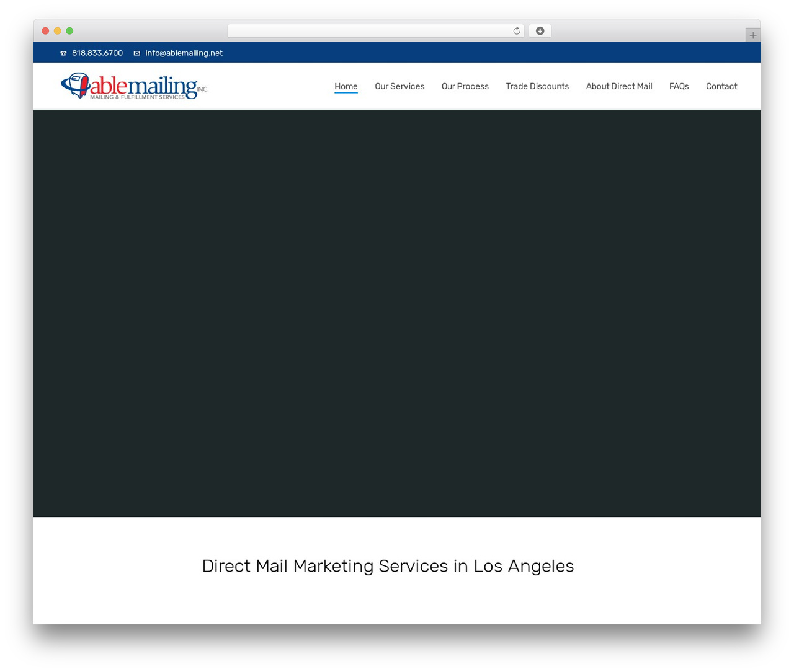
Task: Minimize the browser window
Action: (x=58, y=31)
